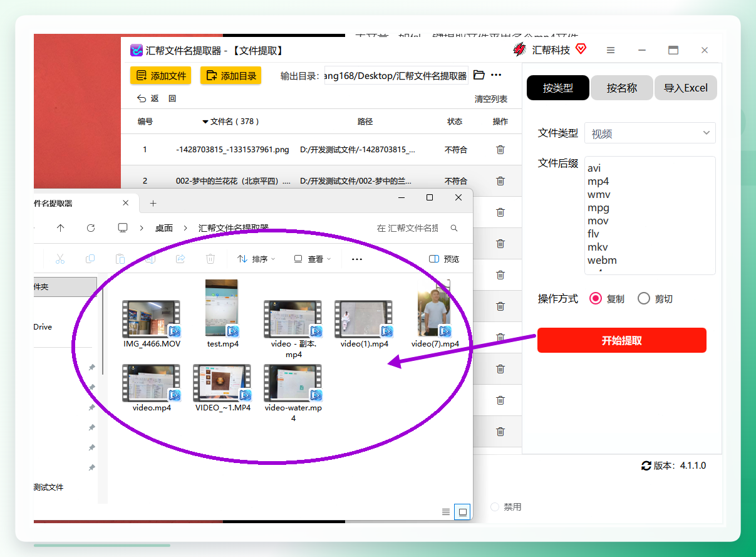Open the Explorer See more dots menu
756x557 pixels.
point(357,259)
